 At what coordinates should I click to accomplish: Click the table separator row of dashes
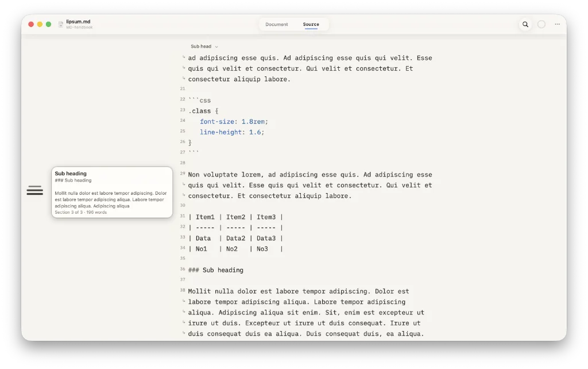click(235, 228)
